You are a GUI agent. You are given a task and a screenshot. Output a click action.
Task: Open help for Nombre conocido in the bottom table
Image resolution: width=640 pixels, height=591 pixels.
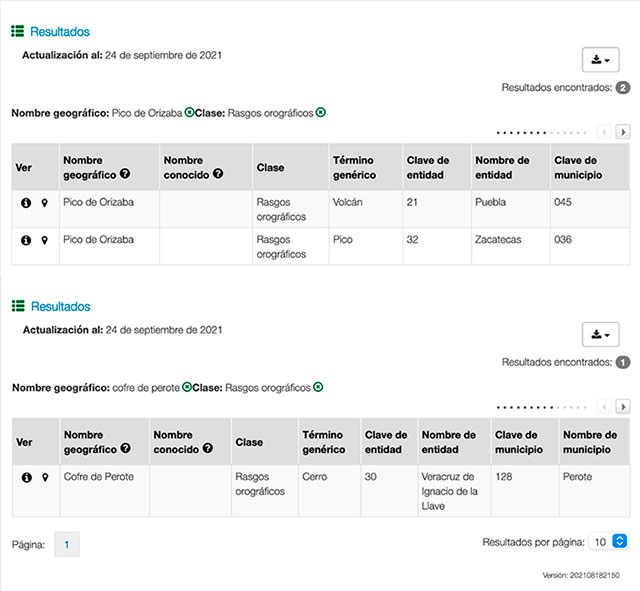pos(207,448)
